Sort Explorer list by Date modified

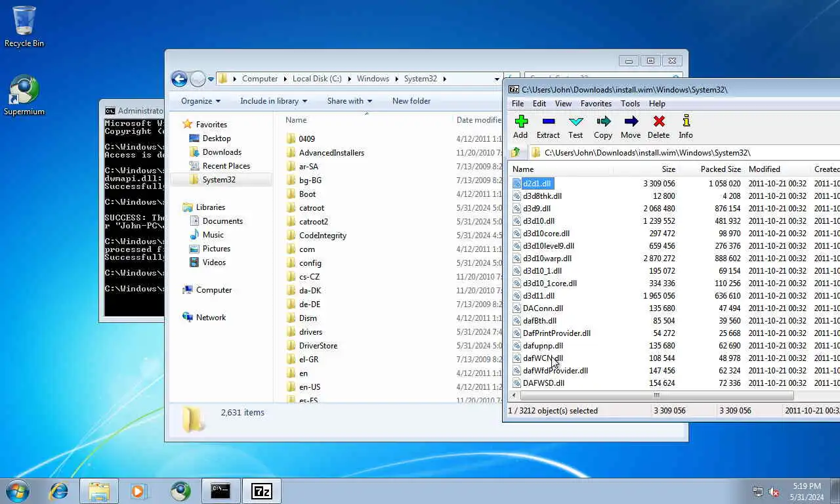point(478,120)
